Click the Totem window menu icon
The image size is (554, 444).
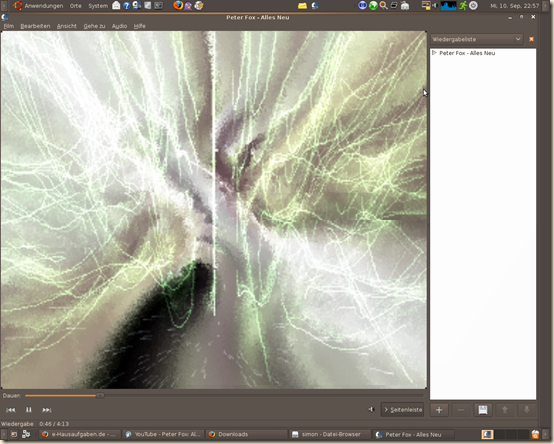click(5, 17)
